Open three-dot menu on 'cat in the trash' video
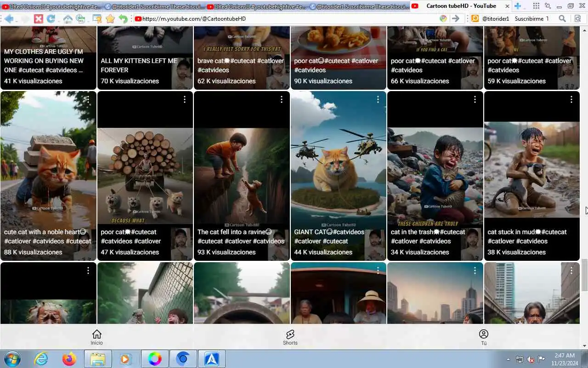The width and height of the screenshot is (588, 368). point(475,99)
